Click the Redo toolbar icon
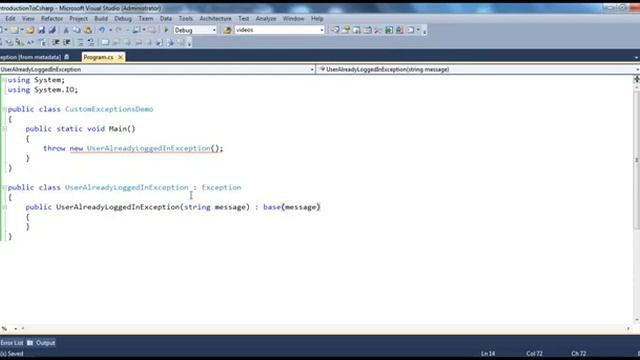Viewport: 640px width, 360px height. click(118, 30)
